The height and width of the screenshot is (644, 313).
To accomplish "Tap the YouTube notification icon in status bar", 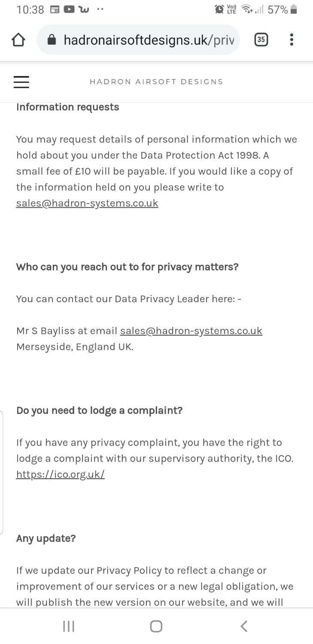I will (x=69, y=9).
